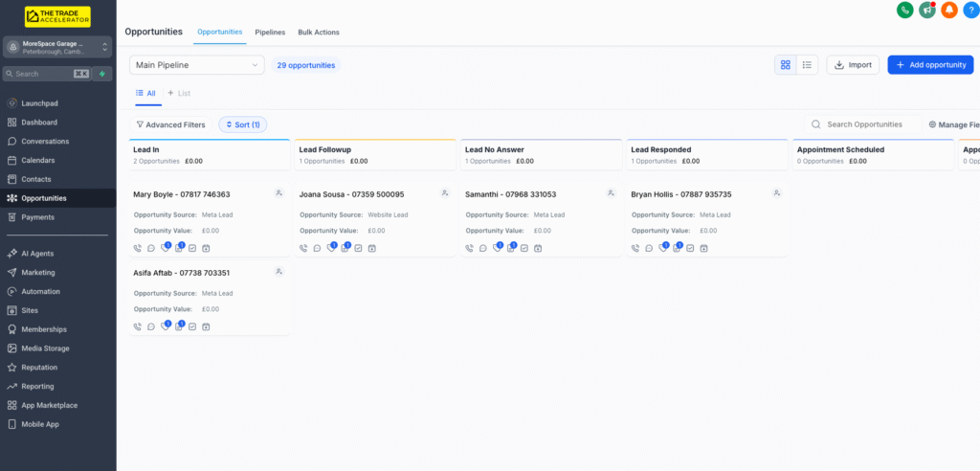
Task: Click the Search Opportunities input field
Action: click(x=864, y=124)
